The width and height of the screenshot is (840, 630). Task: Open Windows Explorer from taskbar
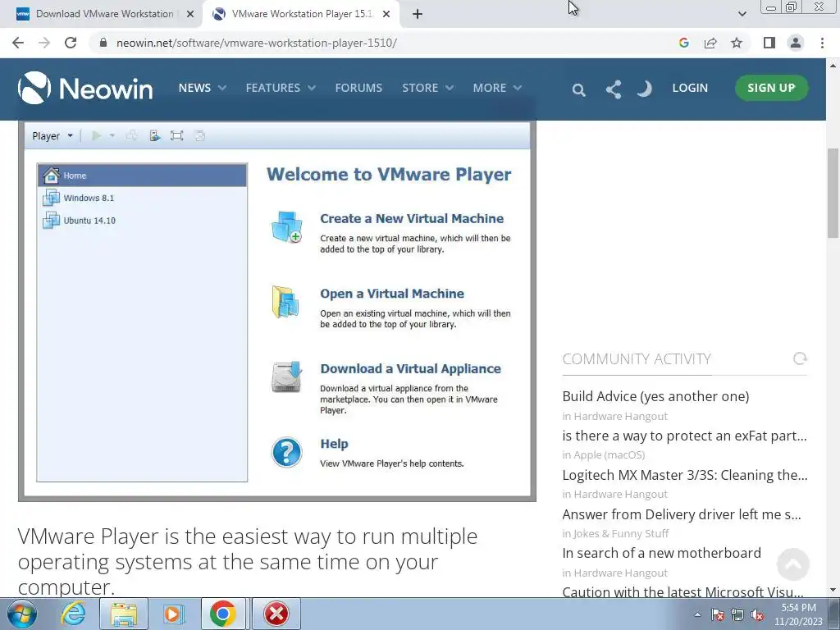point(124,614)
